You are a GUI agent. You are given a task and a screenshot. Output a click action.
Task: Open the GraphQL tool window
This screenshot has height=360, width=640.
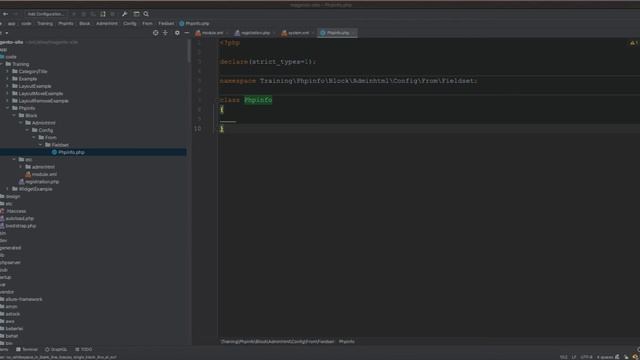(x=56, y=350)
